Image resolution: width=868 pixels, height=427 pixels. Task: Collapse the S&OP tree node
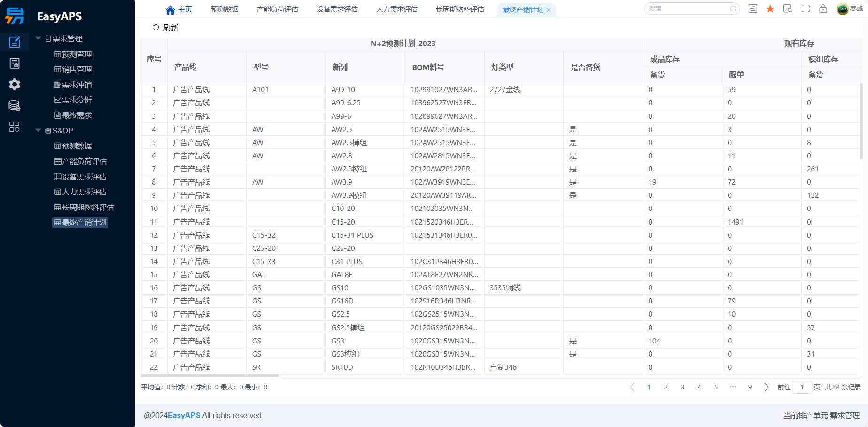point(39,131)
